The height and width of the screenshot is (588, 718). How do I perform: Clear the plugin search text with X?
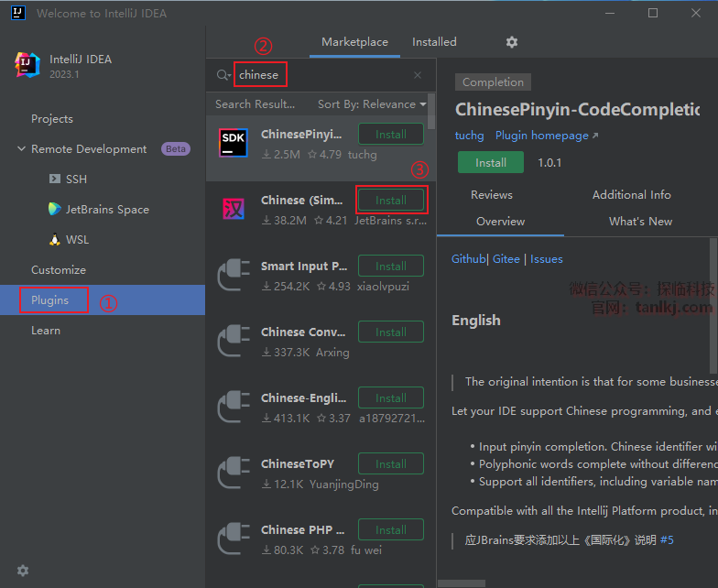tap(418, 75)
